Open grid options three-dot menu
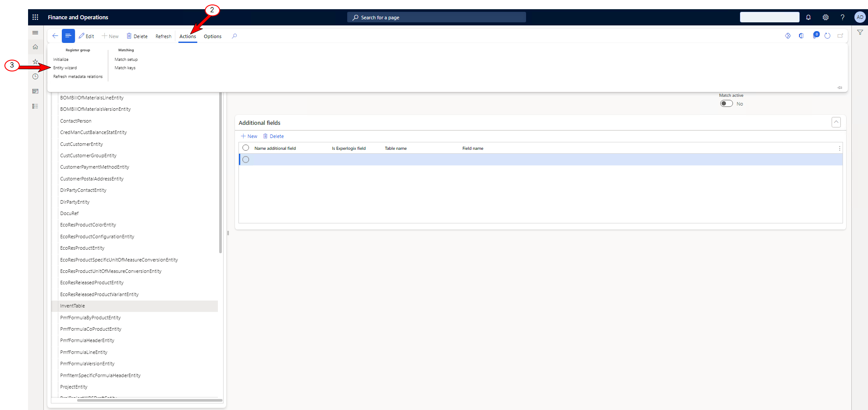 (840, 148)
